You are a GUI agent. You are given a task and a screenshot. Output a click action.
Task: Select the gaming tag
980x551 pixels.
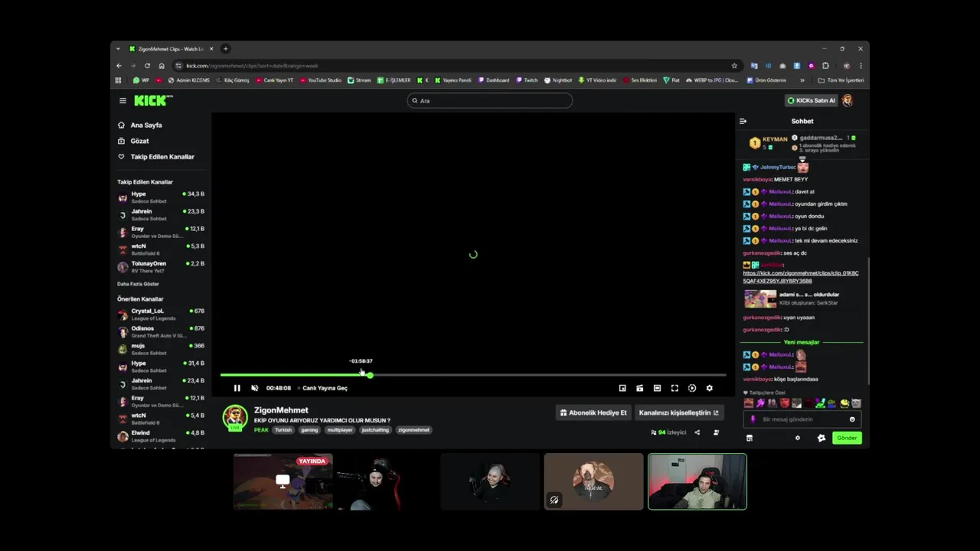pos(309,430)
